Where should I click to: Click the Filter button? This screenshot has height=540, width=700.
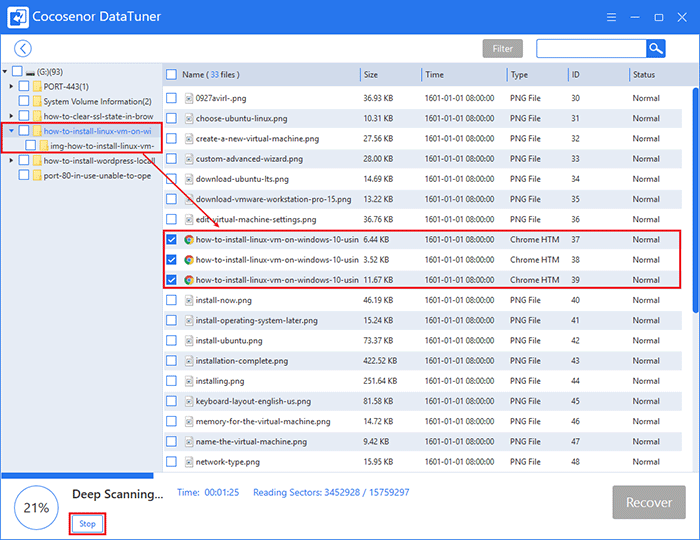pos(503,49)
